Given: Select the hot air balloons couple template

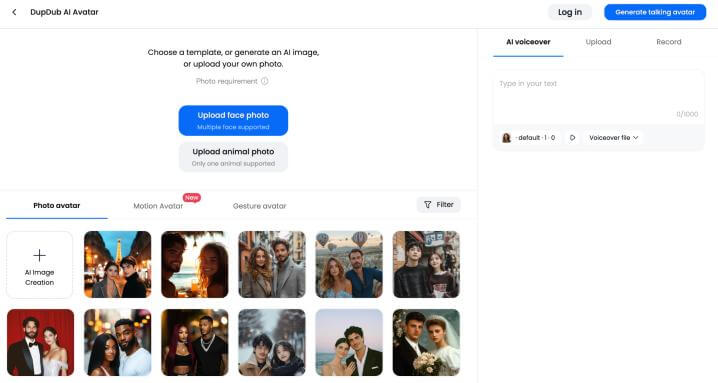Looking at the screenshot, I should point(349,265).
